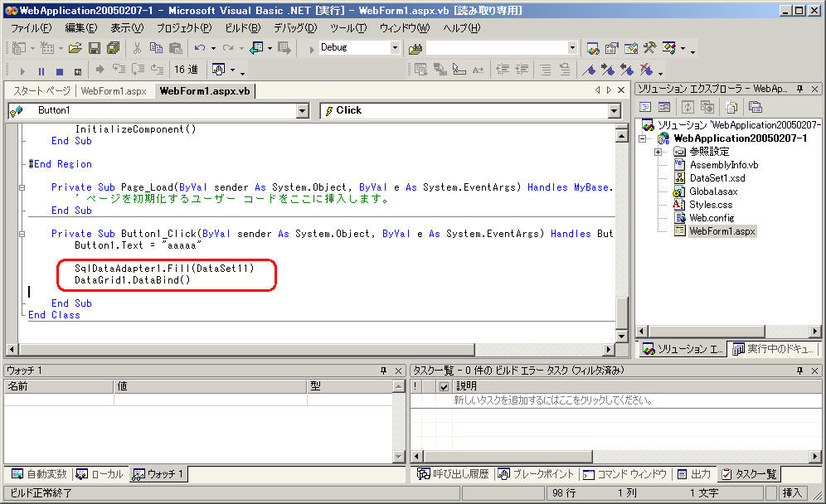Open the Click method name dropdown
Image resolution: width=826 pixels, height=504 pixels.
point(614,110)
